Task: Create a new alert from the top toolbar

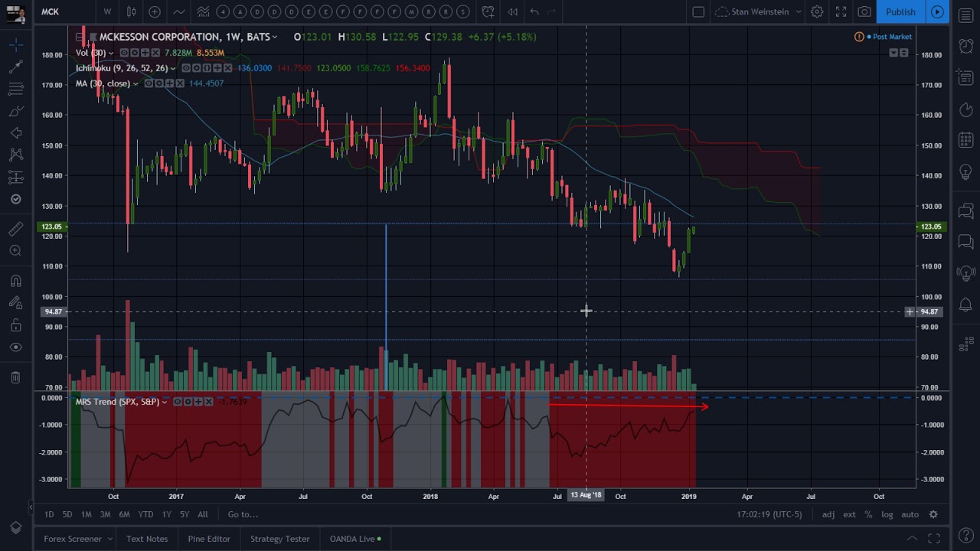Action: [x=488, y=11]
